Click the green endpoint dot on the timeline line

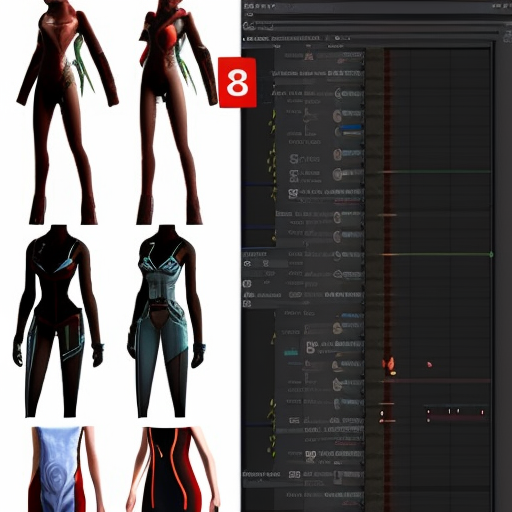pyautogui.click(x=491, y=255)
